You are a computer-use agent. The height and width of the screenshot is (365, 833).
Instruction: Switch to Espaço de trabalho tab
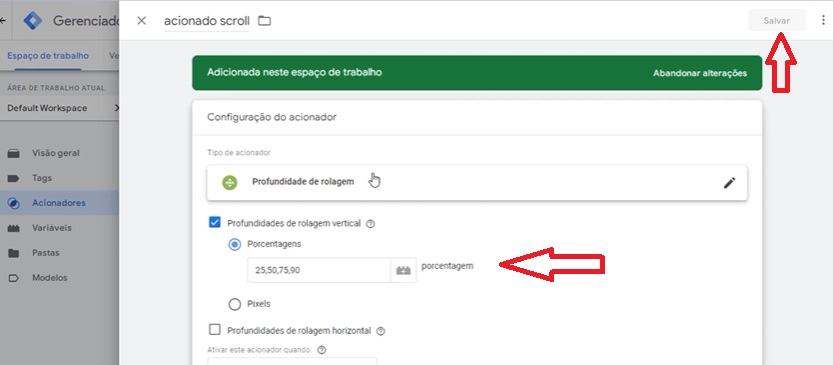[x=48, y=56]
